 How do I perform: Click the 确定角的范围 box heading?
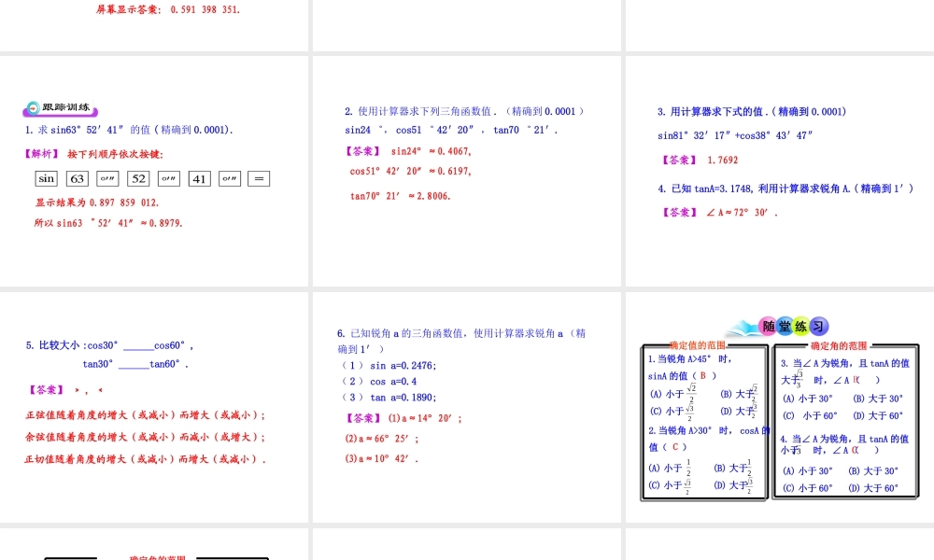pos(839,345)
